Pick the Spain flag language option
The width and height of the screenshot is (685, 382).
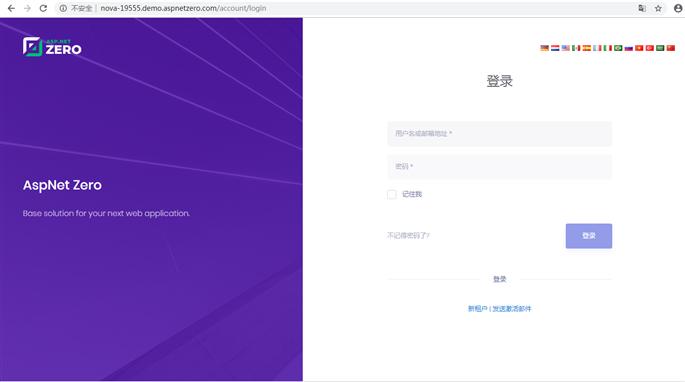click(587, 48)
